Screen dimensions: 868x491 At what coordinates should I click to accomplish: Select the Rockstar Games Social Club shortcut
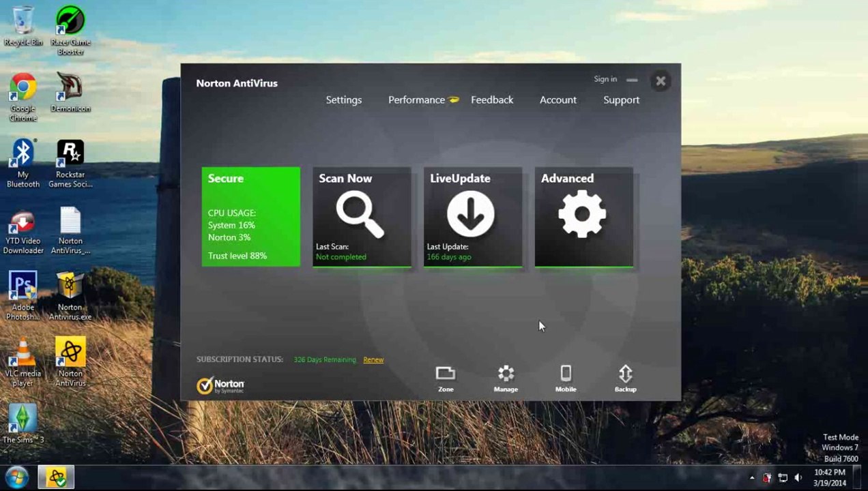pyautogui.click(x=70, y=164)
